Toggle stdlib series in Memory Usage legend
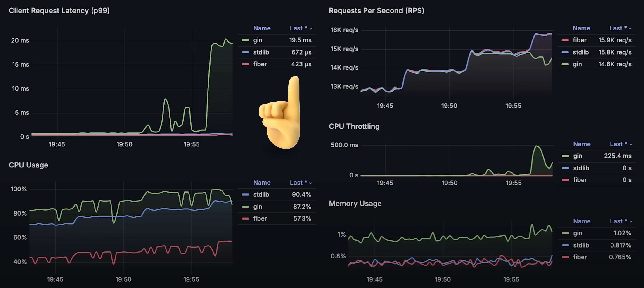This screenshot has width=644, height=288. click(581, 245)
